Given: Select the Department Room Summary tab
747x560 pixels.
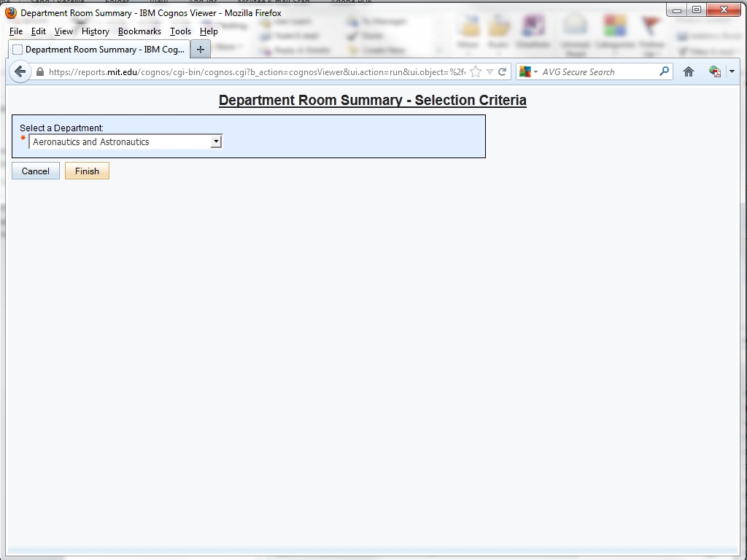Looking at the screenshot, I should pyautogui.click(x=98, y=50).
